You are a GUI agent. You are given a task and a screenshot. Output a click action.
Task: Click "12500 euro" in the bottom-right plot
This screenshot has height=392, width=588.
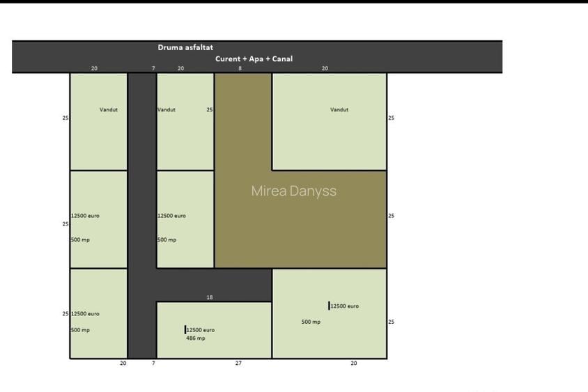(345, 306)
